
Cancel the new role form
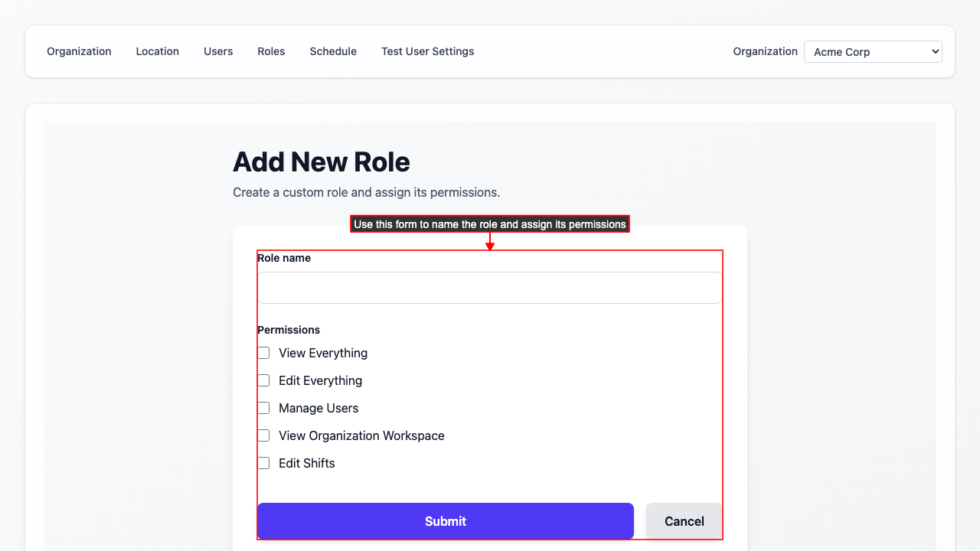click(684, 521)
